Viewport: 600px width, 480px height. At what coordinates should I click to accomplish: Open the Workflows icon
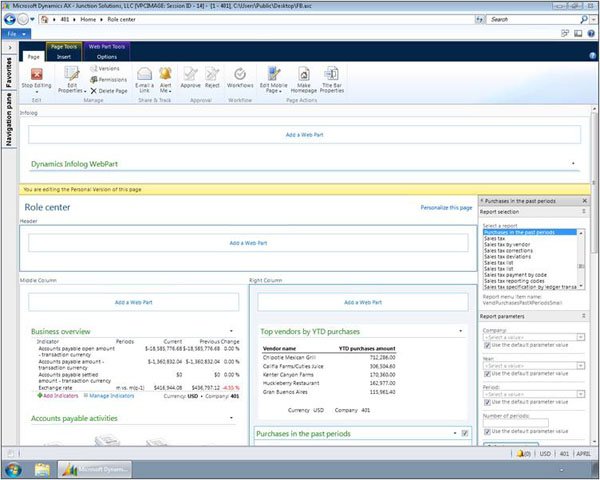click(x=240, y=73)
